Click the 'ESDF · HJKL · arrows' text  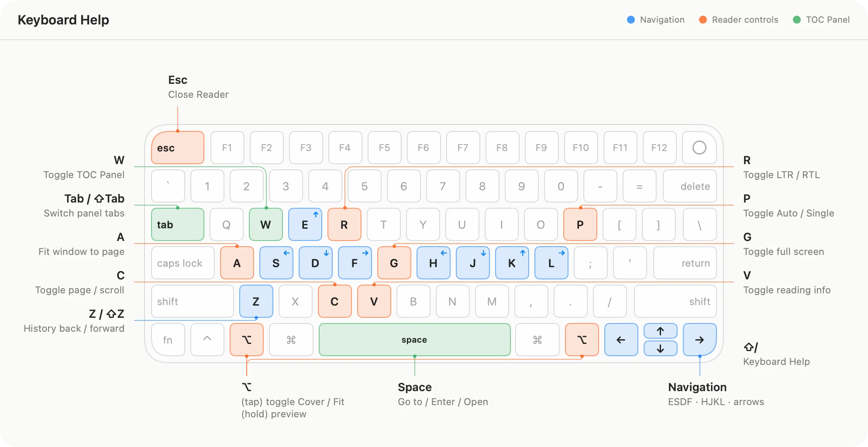click(716, 402)
